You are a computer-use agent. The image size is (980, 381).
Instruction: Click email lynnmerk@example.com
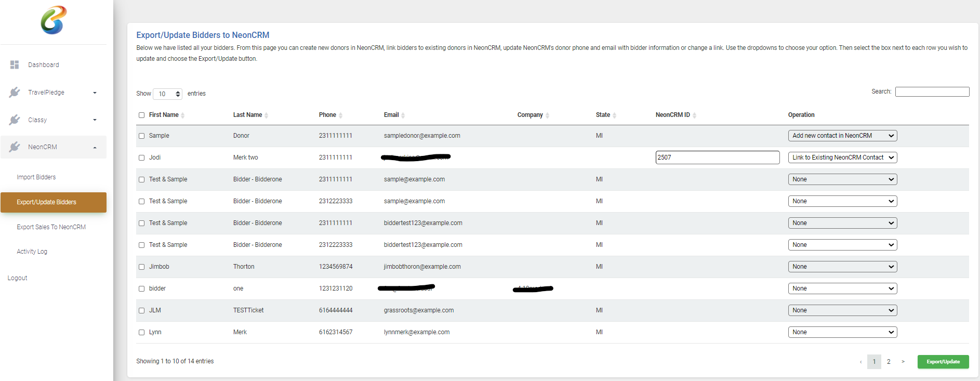[417, 332]
